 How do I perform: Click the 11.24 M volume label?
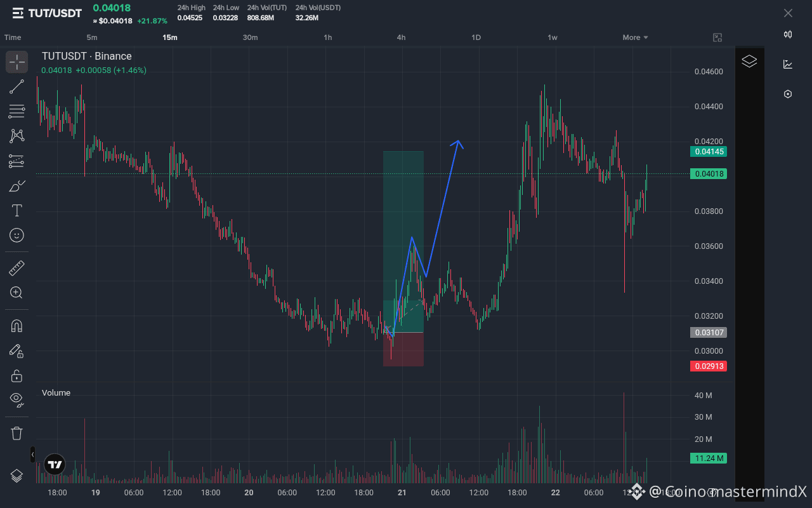coord(709,458)
